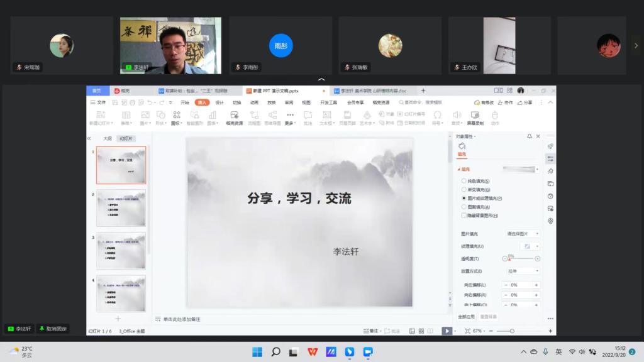
Task: Switch to the 设计 ribbon tab
Action: (x=219, y=102)
